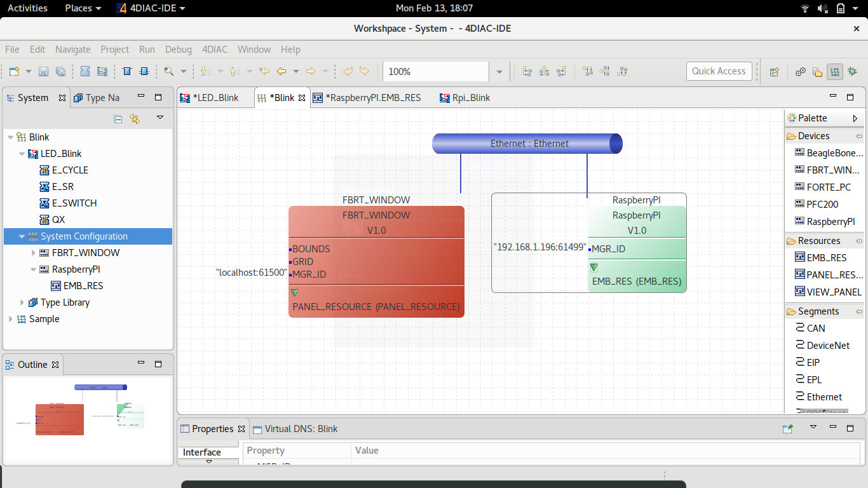Image resolution: width=868 pixels, height=488 pixels.
Task: Open the Places menu in top bar
Action: (83, 8)
